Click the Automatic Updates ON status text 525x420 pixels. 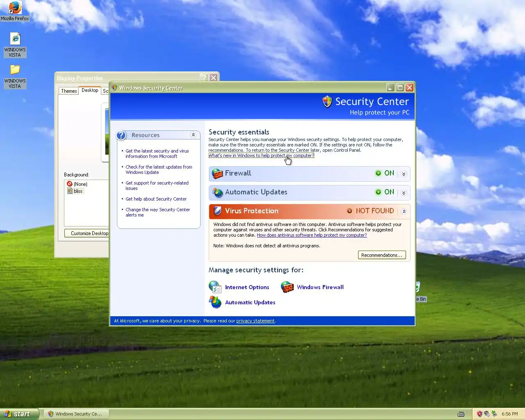pos(389,192)
